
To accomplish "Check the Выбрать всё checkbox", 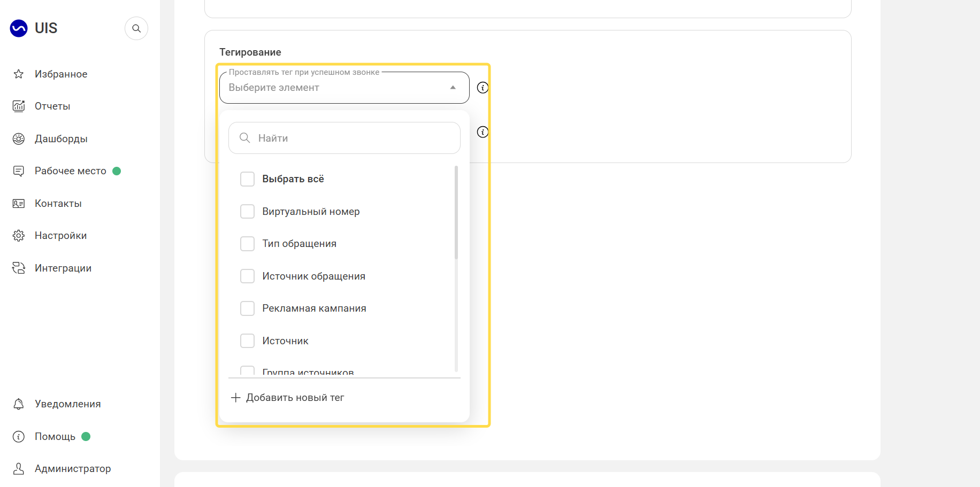I will pos(247,179).
